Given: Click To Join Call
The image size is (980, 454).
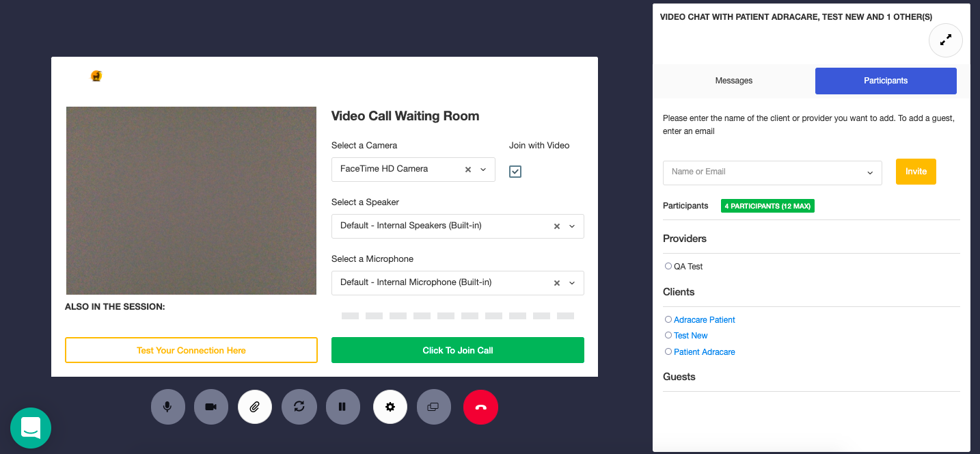Looking at the screenshot, I should (x=458, y=350).
